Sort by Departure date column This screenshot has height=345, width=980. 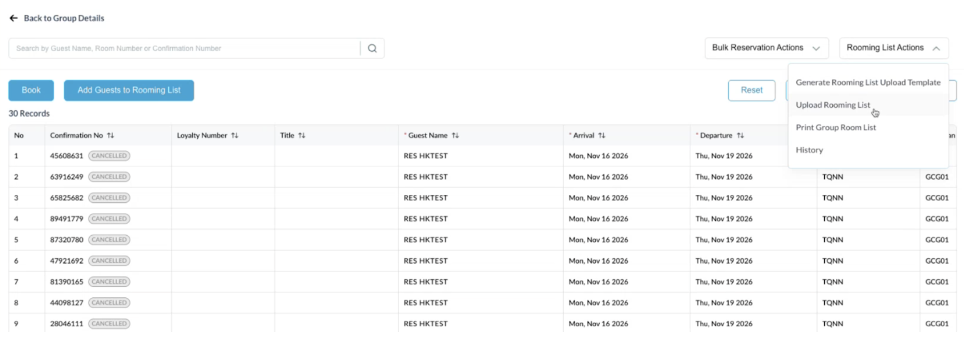(740, 135)
